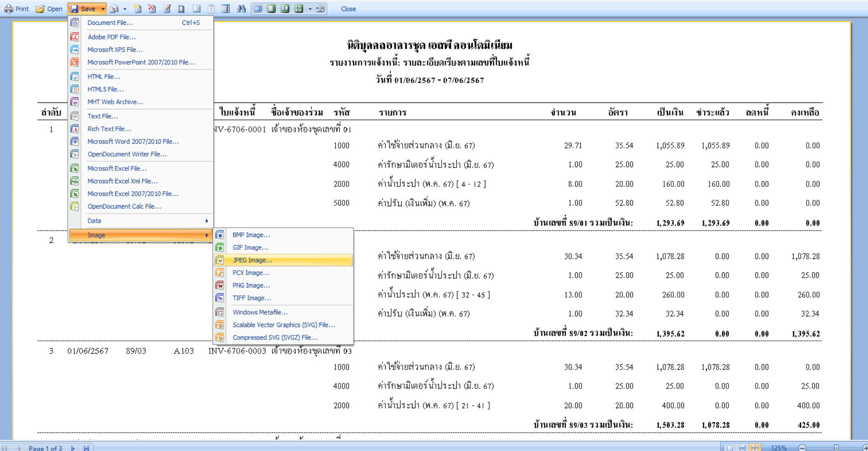This screenshot has height=451, width=868.
Task: Adjust the zoom slider in status bar
Action: click(836, 447)
